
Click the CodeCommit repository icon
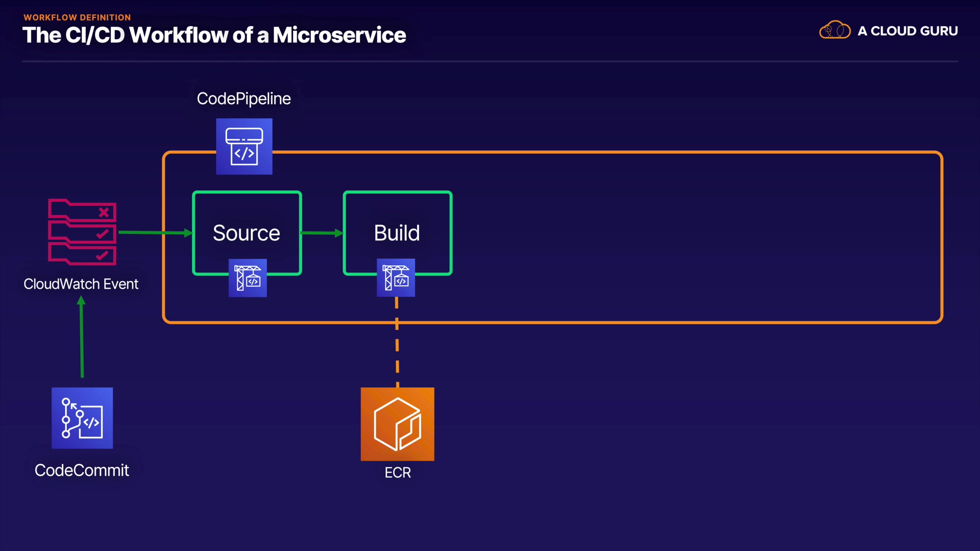82,418
